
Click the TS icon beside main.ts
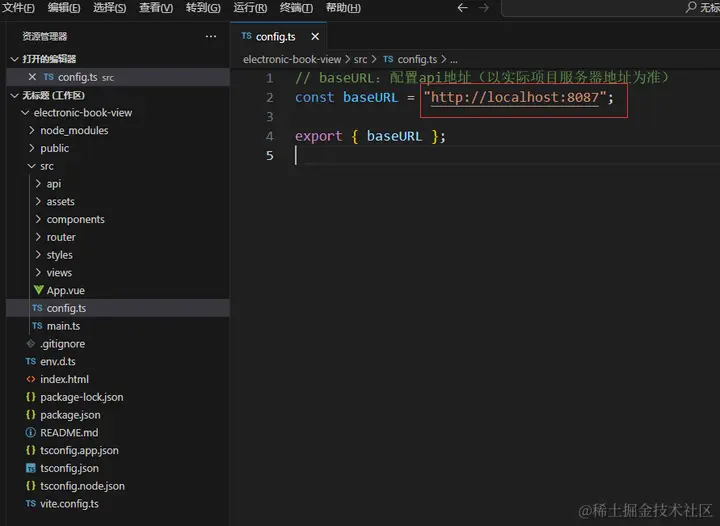click(37, 326)
